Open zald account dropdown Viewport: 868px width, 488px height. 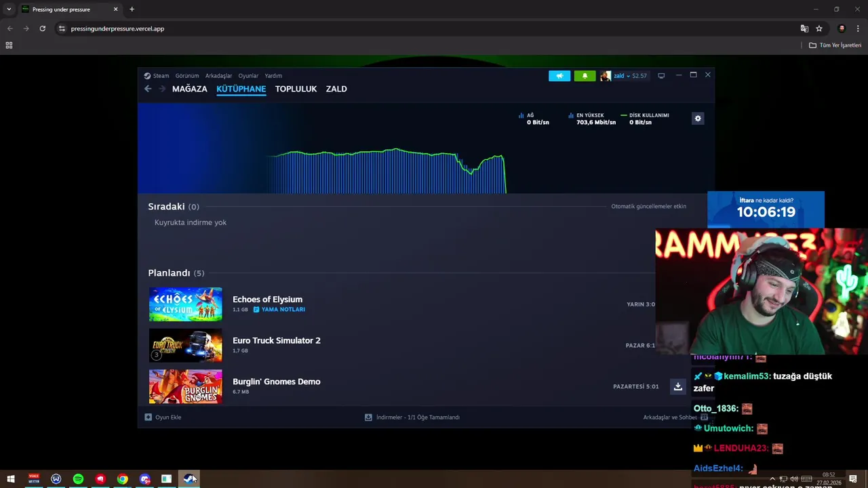[x=630, y=76]
